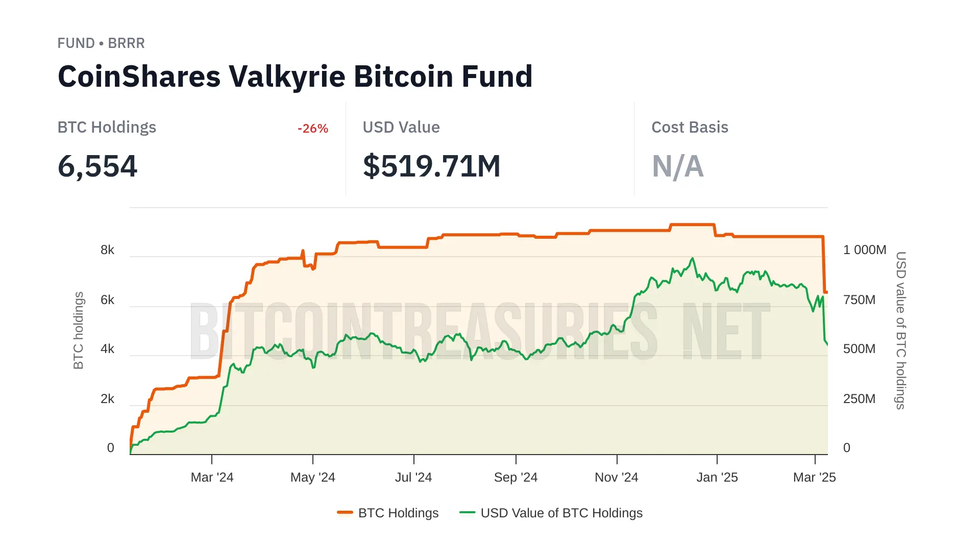
Task: Toggle the USD Value of BTC Holdings legend series
Action: coord(561,513)
